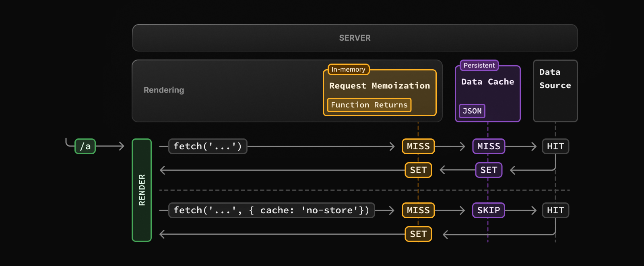Select the Request Memoization title
Image resolution: width=644 pixels, height=266 pixels.
(380, 86)
